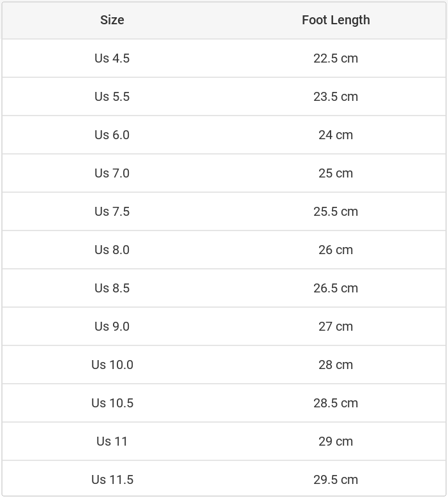Click the Us 11.5 size cell
Image resolution: width=448 pixels, height=498 pixels.
coord(112,479)
